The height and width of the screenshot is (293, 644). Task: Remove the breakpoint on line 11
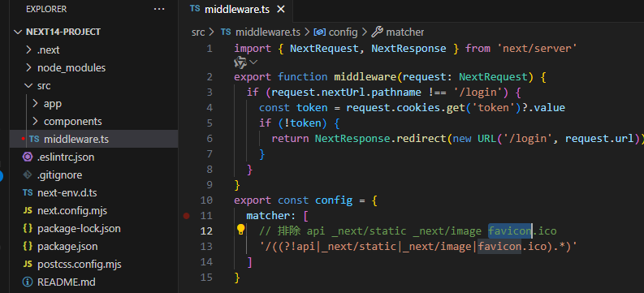pyautogui.click(x=187, y=215)
